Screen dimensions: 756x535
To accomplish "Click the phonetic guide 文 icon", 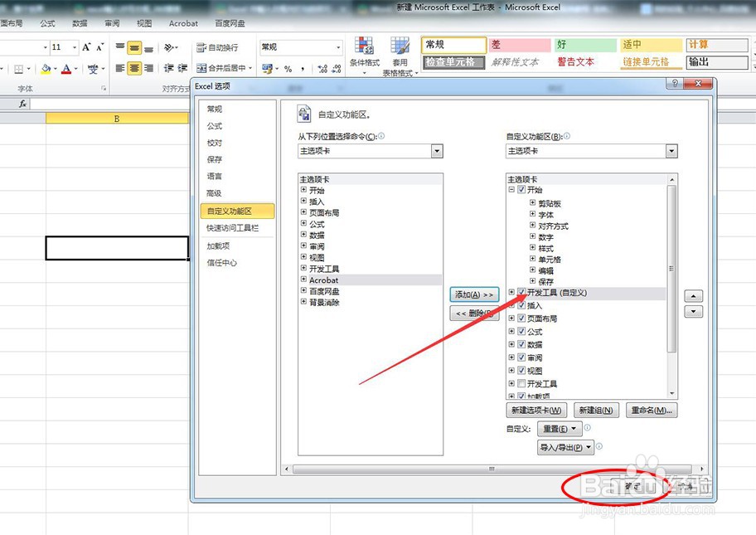I will click(x=93, y=69).
